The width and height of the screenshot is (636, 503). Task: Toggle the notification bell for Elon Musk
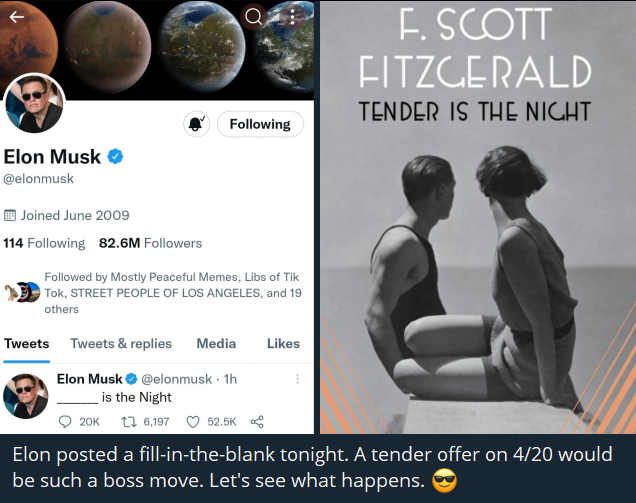[195, 124]
